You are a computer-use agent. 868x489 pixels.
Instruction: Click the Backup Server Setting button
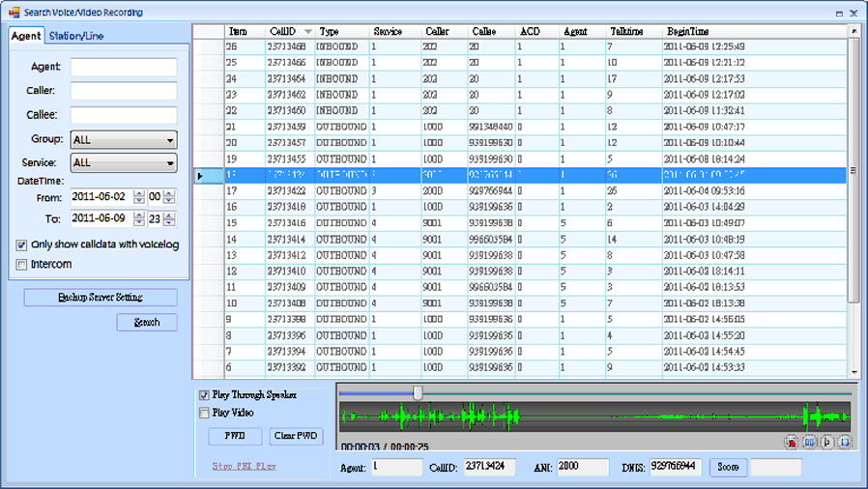pyautogui.click(x=101, y=298)
